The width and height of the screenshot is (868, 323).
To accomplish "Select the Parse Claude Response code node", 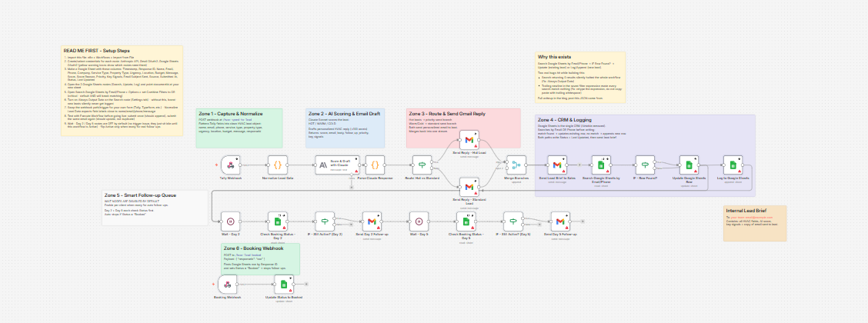I will [375, 165].
